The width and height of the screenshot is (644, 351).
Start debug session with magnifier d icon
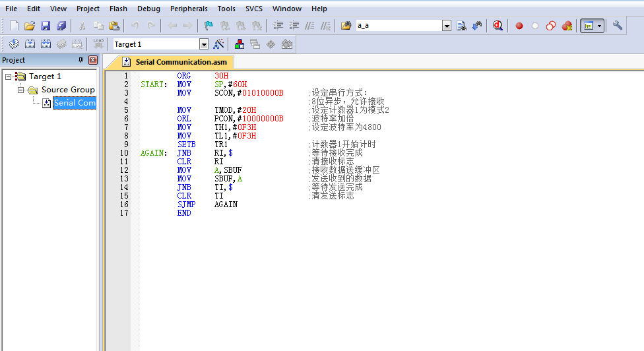[x=498, y=26]
